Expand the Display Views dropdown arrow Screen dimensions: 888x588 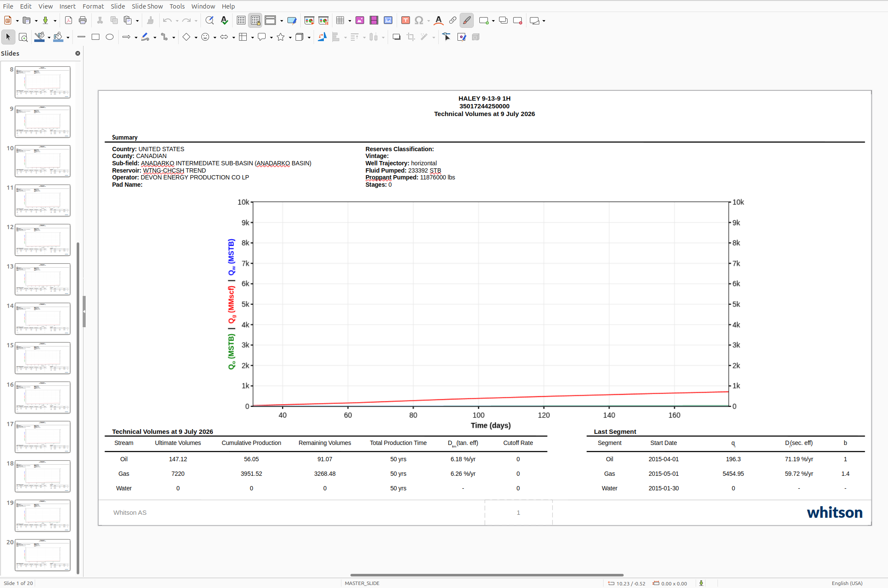[281, 21]
